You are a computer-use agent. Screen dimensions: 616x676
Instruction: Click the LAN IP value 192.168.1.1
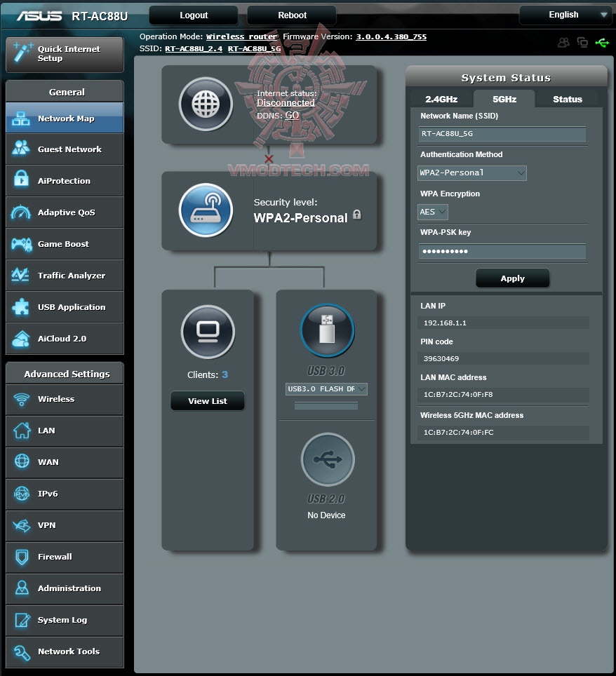[x=445, y=323]
